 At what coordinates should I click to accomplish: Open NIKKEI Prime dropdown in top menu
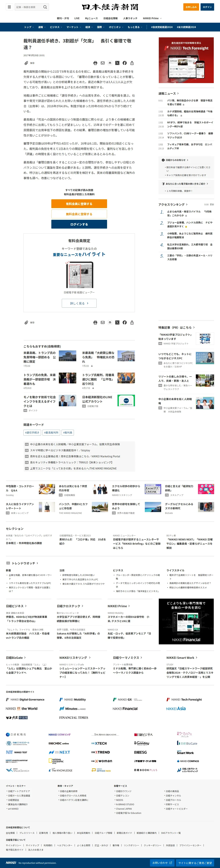pyautogui.click(x=152, y=18)
